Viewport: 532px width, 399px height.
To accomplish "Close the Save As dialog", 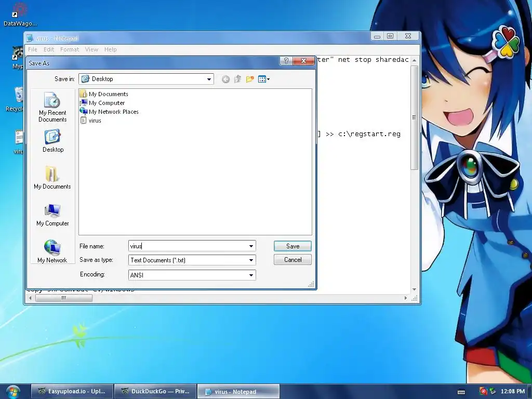I will 303,61.
